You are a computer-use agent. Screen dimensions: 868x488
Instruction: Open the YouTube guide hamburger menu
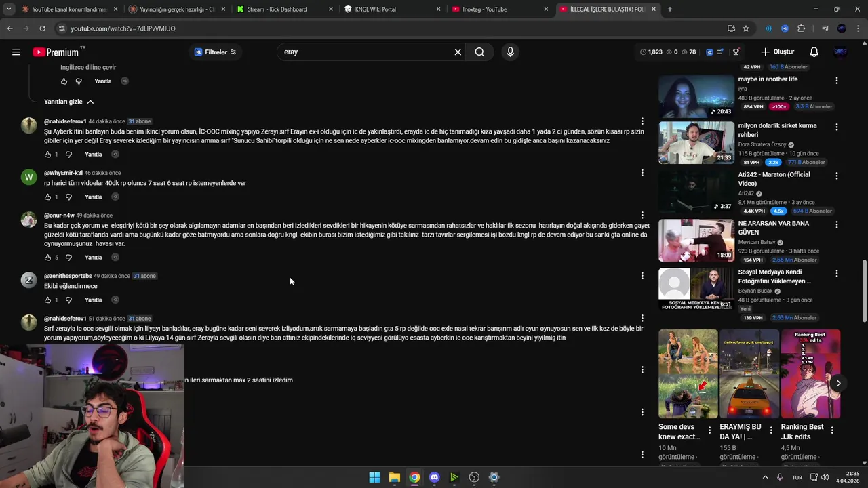(16, 52)
